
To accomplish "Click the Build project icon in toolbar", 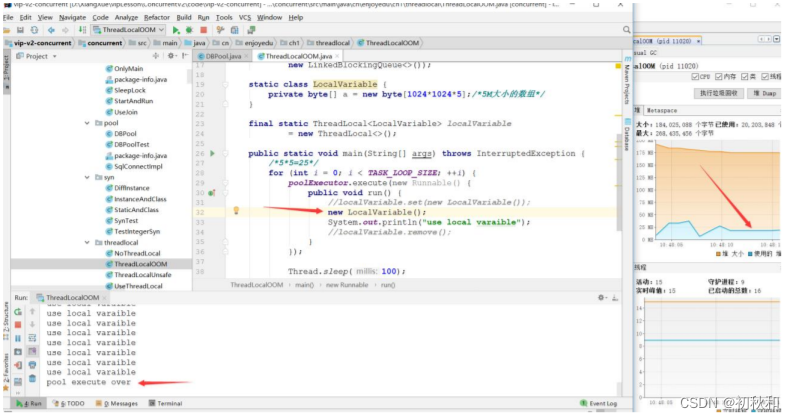I will point(82,30).
